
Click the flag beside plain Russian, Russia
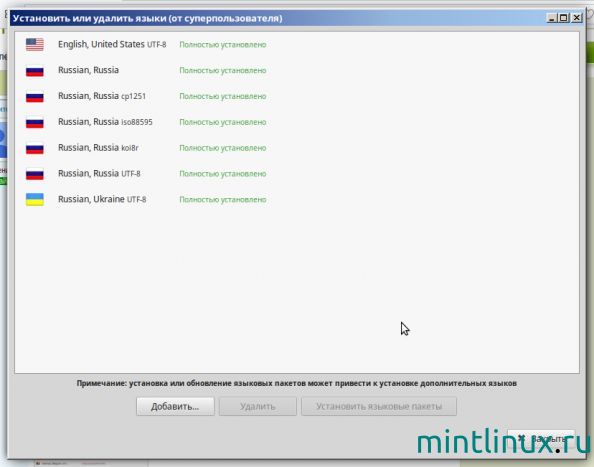tap(34, 70)
